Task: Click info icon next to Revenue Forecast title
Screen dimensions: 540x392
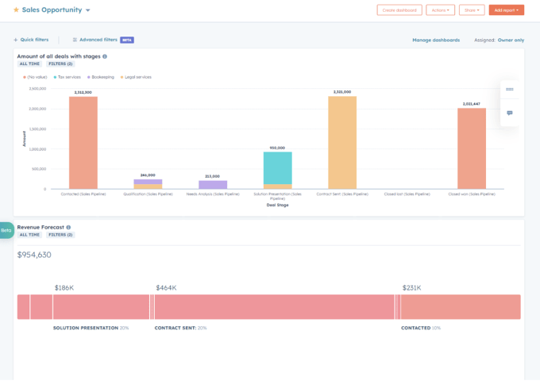Action: (68, 228)
